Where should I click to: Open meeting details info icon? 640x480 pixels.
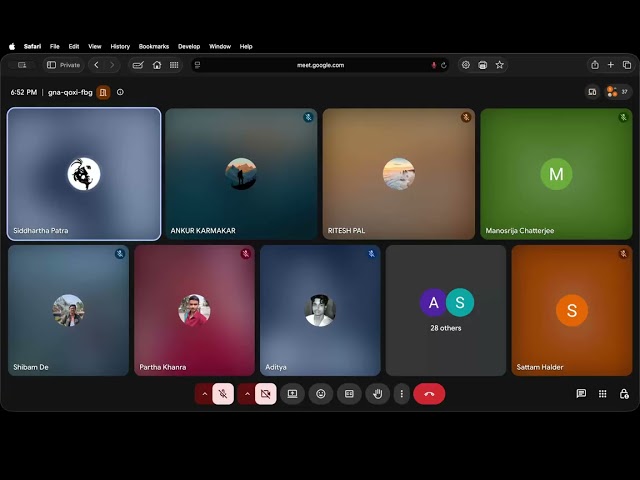pyautogui.click(x=120, y=92)
